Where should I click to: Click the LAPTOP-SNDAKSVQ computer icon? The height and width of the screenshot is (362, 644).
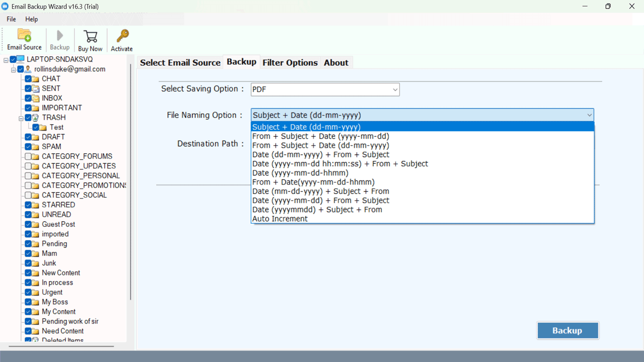tap(21, 59)
